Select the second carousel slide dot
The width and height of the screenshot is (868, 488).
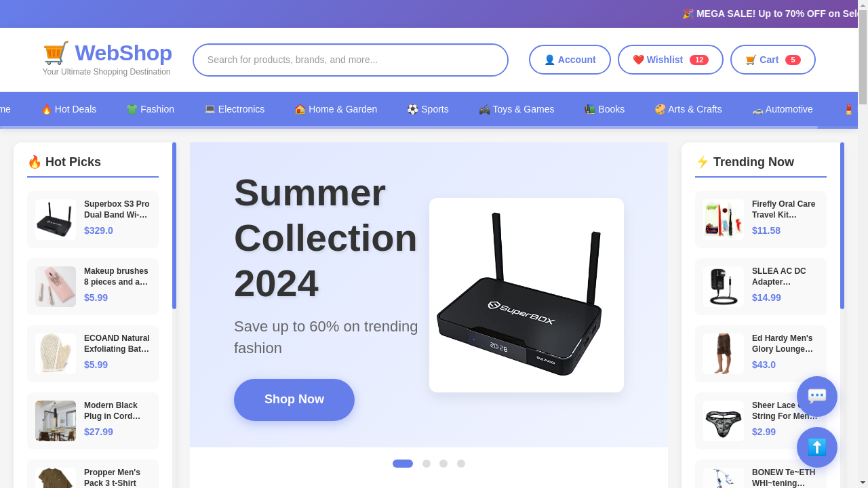point(427,464)
